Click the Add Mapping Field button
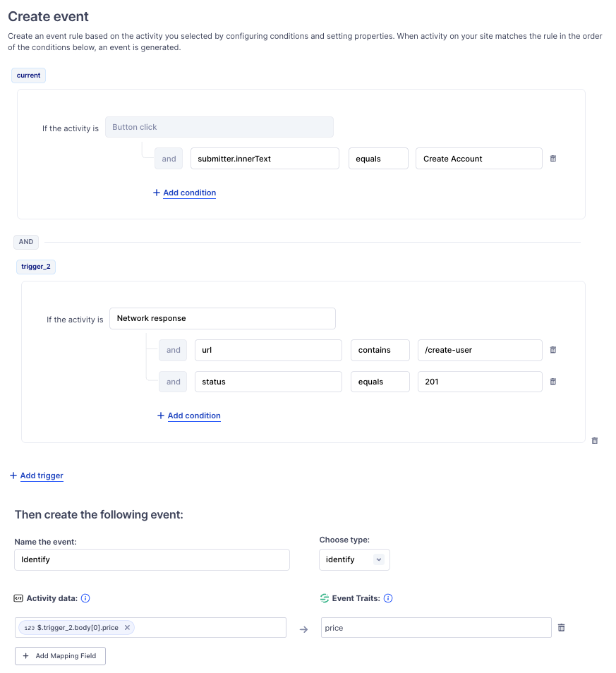The image size is (616, 673). click(60, 655)
